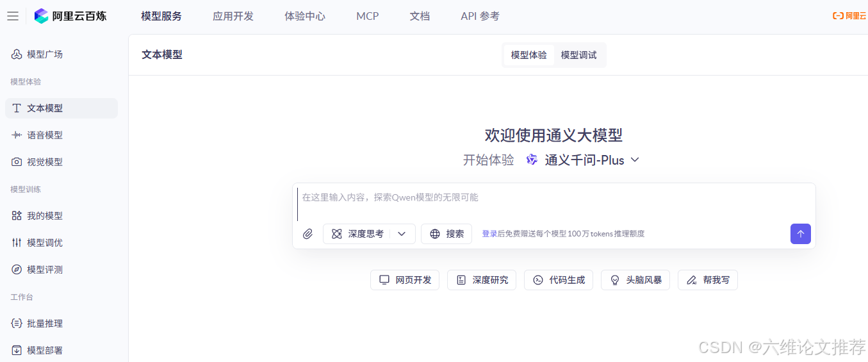
Task: Open the 深度思考 options dropdown arrow
Action: [x=402, y=234]
